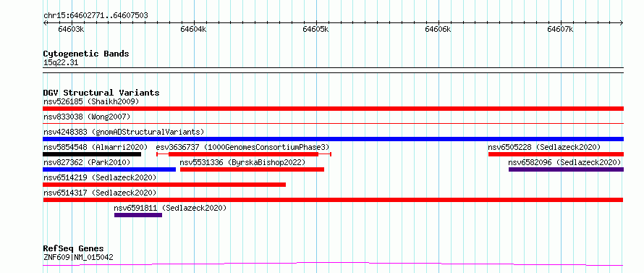Click the purple nsv6591811 variant bar
The width and height of the screenshot is (644, 273).
pos(138,215)
